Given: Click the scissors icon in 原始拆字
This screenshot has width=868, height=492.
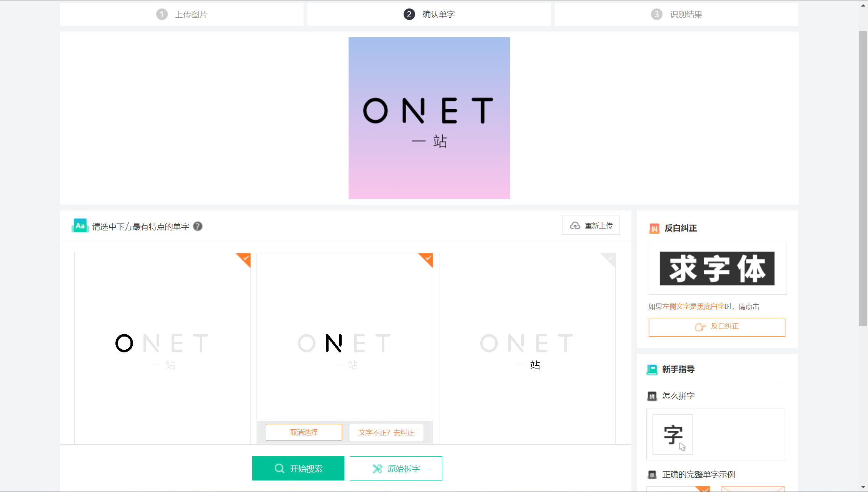Looking at the screenshot, I should (377, 469).
